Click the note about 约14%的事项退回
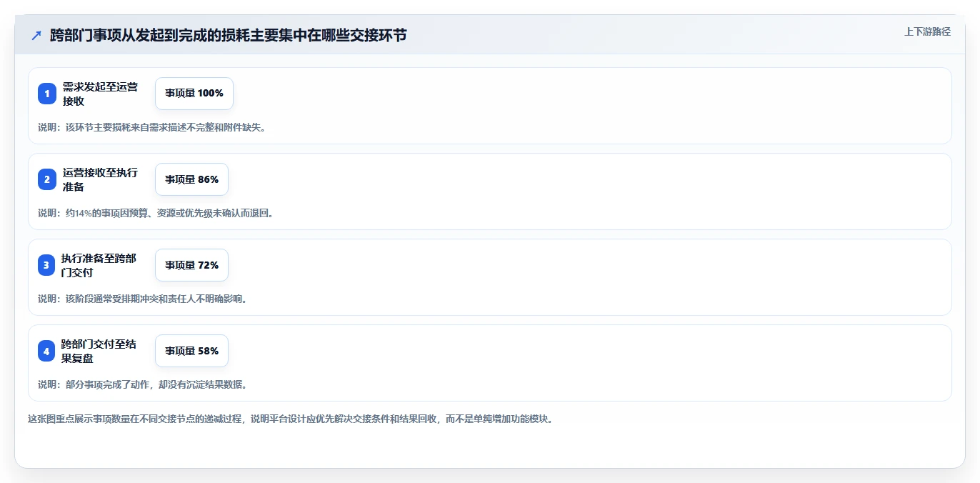The height and width of the screenshot is (483, 980). pyautogui.click(x=156, y=213)
